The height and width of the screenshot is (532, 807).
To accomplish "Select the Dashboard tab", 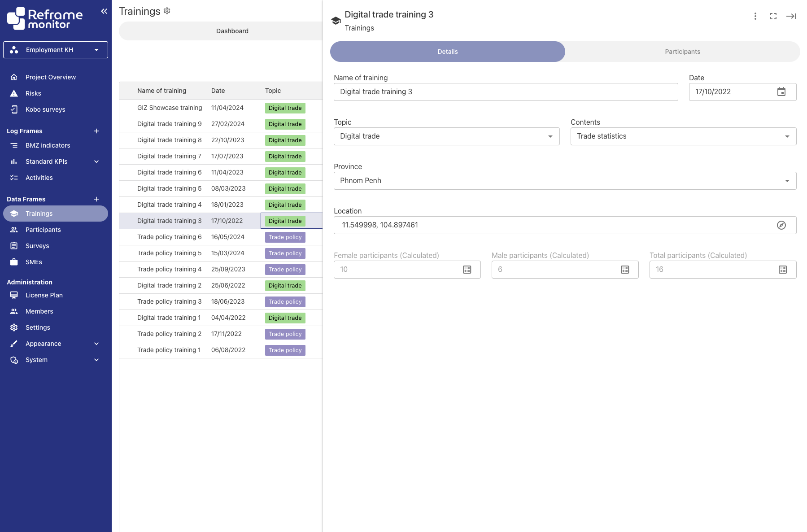I will click(x=232, y=31).
